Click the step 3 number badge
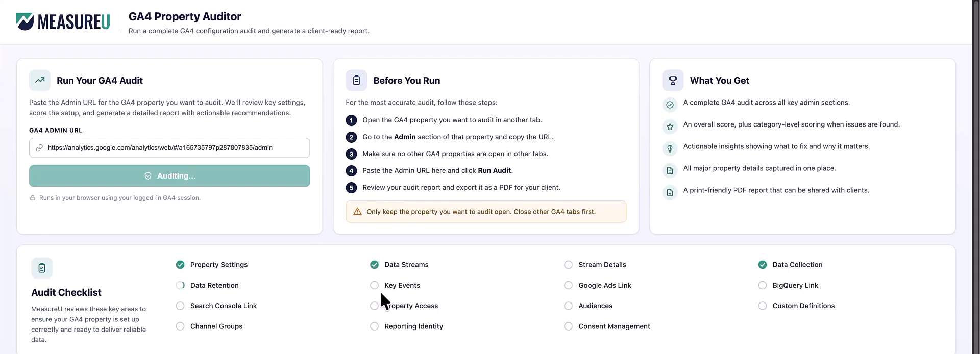 351,154
